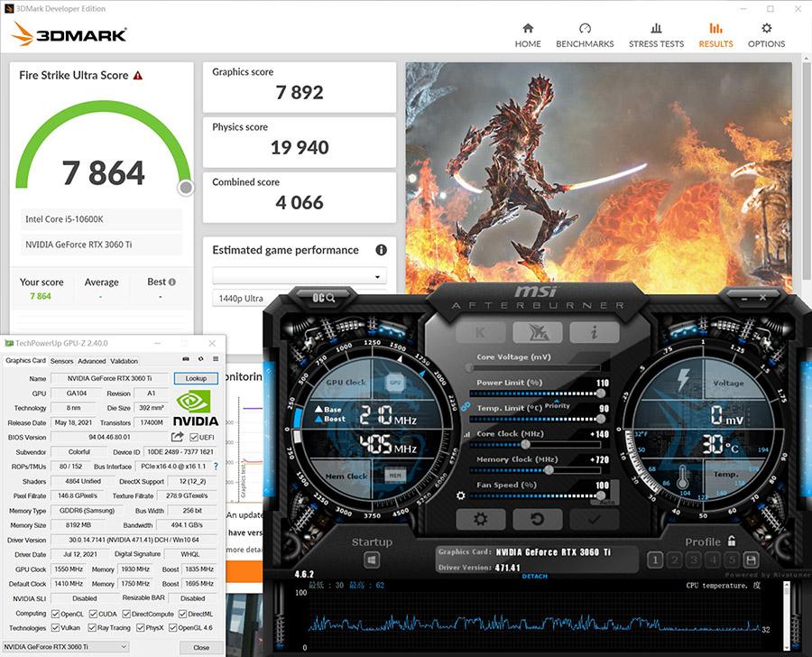Open the Afterburner settings gear button

[x=480, y=519]
